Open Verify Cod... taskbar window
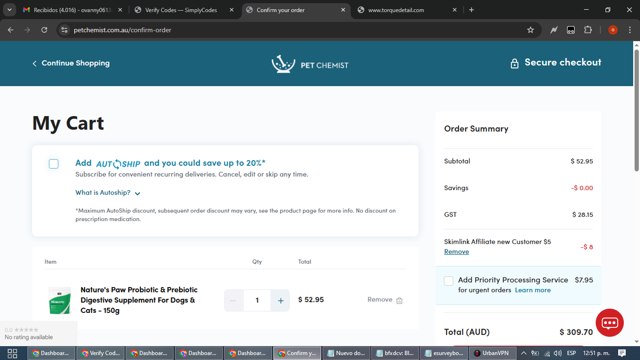 100,353
